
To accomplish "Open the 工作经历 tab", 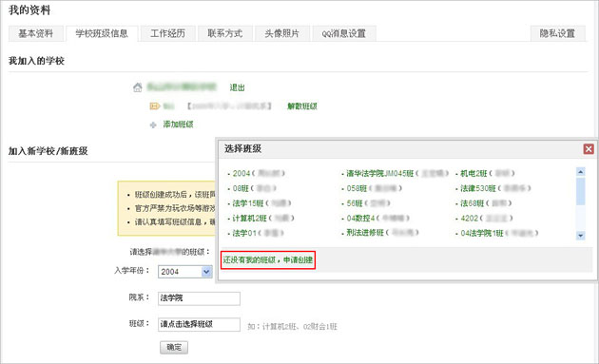I will (x=167, y=33).
